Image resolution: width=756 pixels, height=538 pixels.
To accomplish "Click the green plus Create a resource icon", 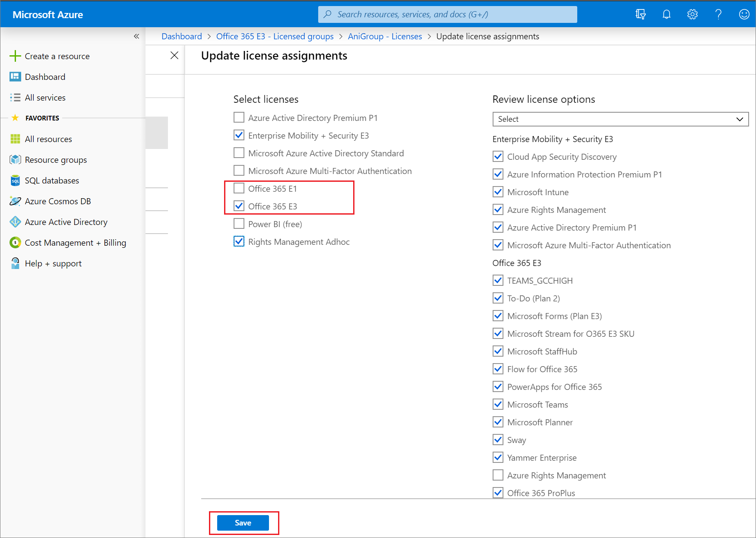I will [x=15, y=56].
